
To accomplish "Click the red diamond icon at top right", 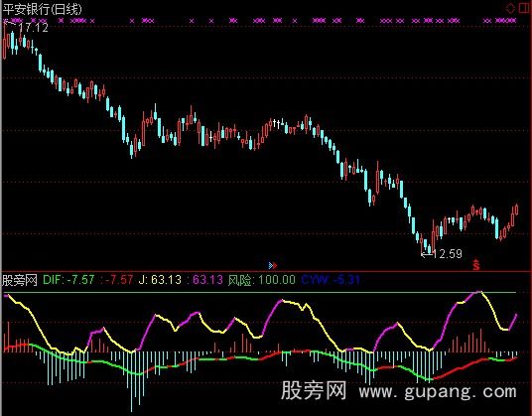I will 510,9.
